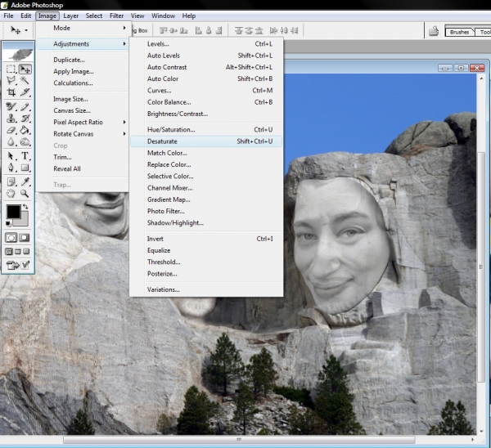Screen dimensions: 491x448
Task: Open the tool preset picker arrow
Action: point(26,30)
